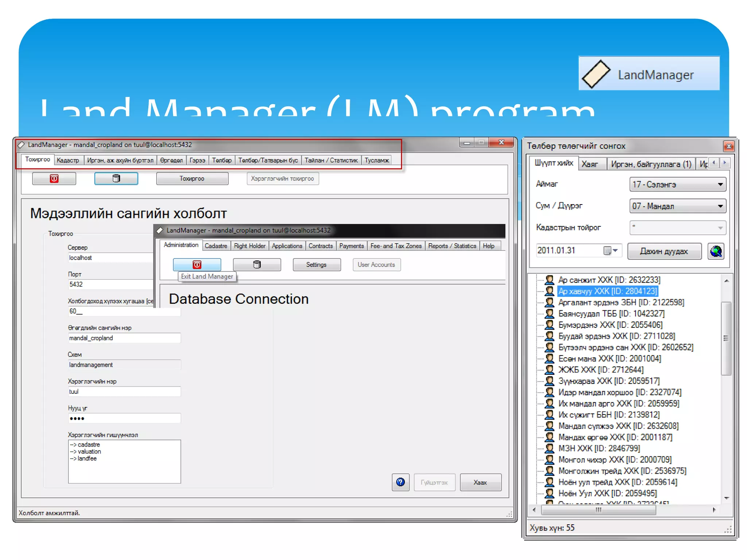
Task: Switch to the Кадастр tab
Action: click(x=68, y=160)
